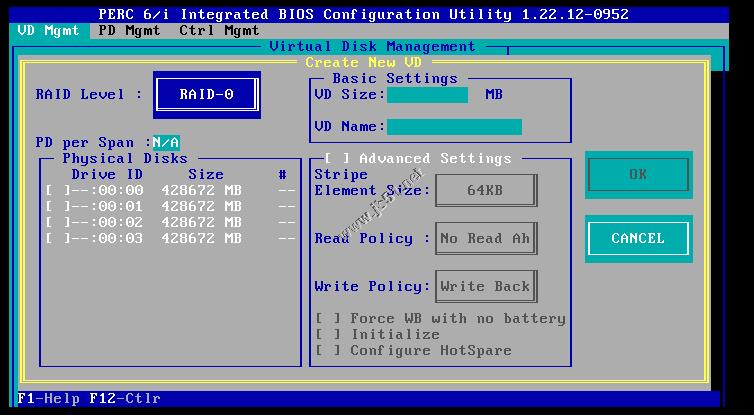Select the PD per Span N/A field
This screenshot has height=415, width=754.
coord(166,143)
